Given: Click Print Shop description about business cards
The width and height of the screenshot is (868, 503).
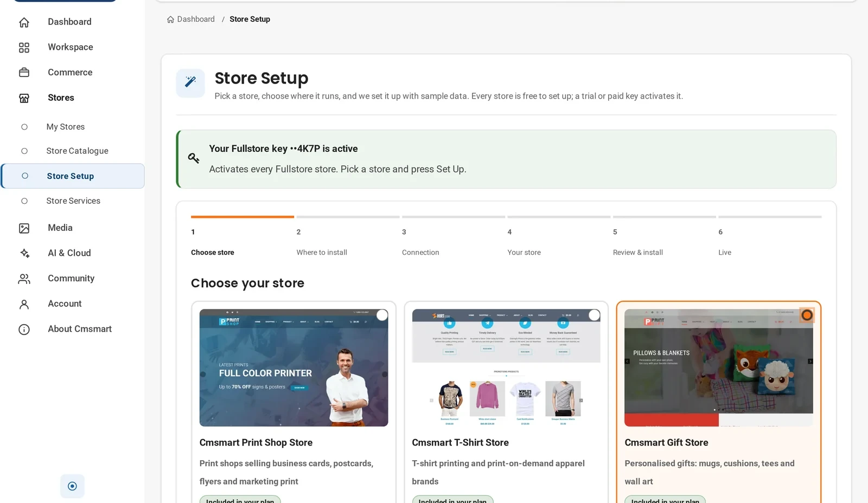Looking at the screenshot, I should tap(286, 473).
